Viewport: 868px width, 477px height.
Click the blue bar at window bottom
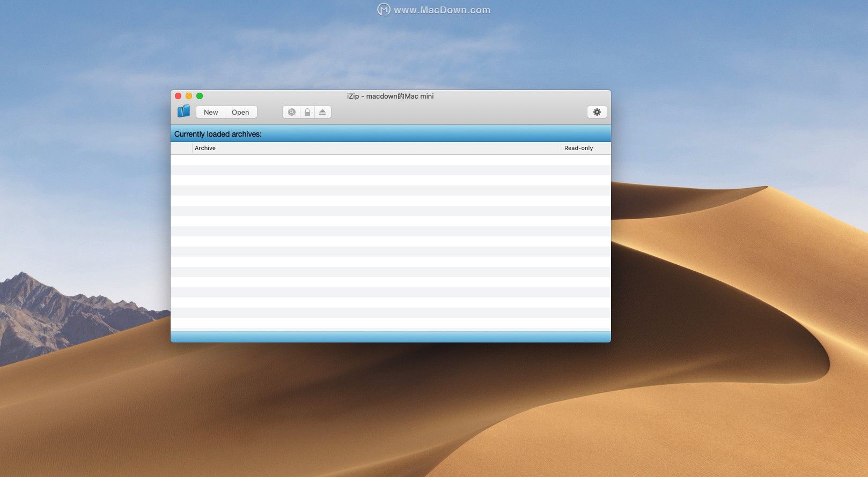click(x=390, y=337)
